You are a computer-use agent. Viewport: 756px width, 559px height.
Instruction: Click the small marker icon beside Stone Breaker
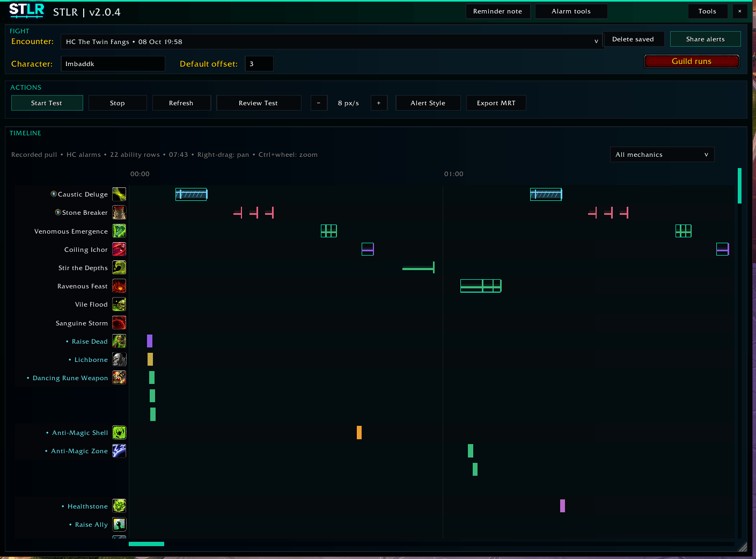click(x=58, y=212)
